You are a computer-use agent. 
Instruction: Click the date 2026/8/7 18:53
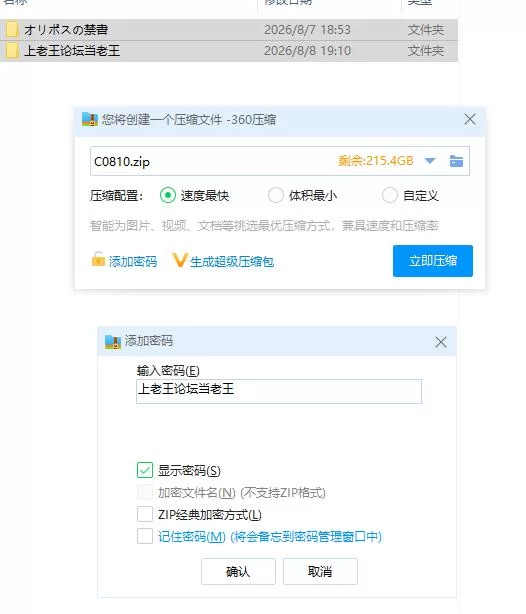pyautogui.click(x=307, y=30)
